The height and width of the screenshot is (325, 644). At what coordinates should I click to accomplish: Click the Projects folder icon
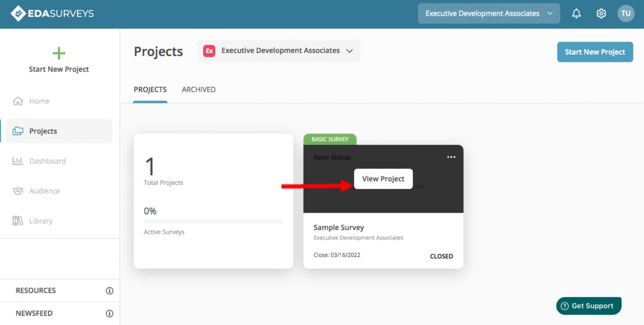click(x=18, y=131)
